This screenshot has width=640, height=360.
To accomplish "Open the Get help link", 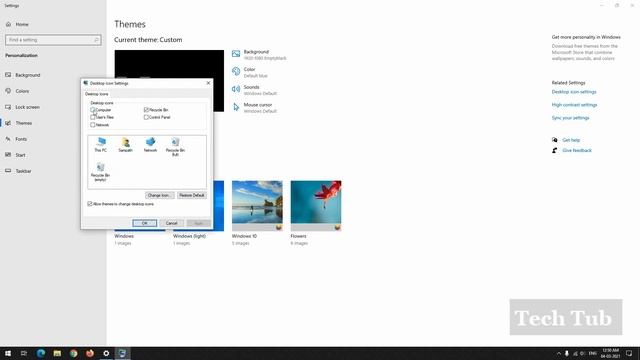I will click(x=571, y=140).
